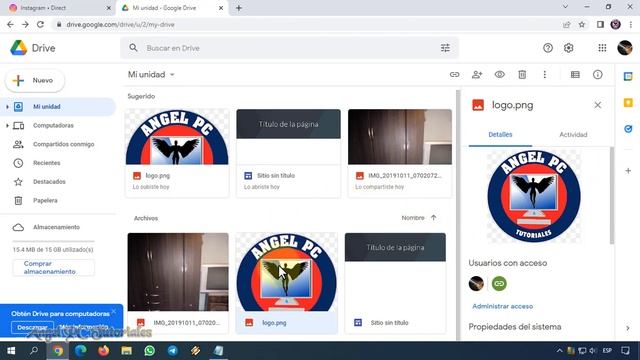The height and width of the screenshot is (360, 640).
Task: Open the Google apps grid
Action: pos(602,48)
